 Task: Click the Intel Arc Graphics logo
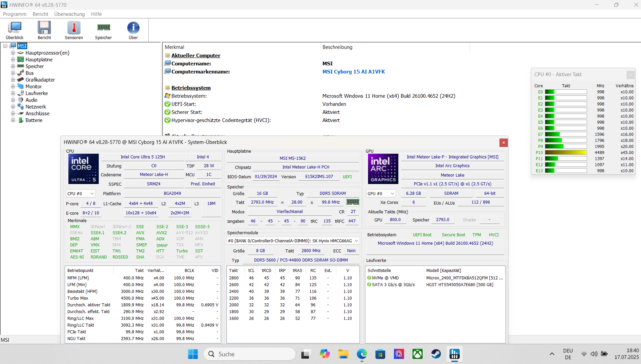click(383, 169)
